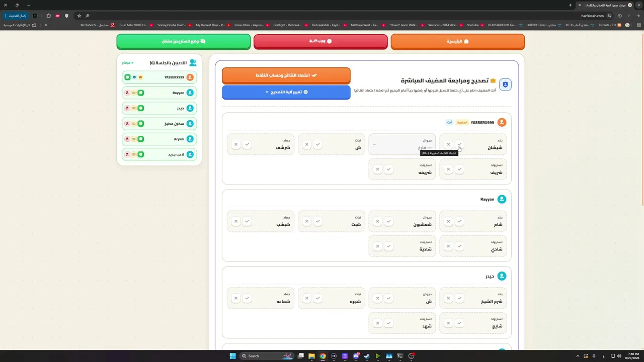Toggle سكين مطبخ green ready status icon
Viewport: 644px width, 362px height.
coord(141,124)
